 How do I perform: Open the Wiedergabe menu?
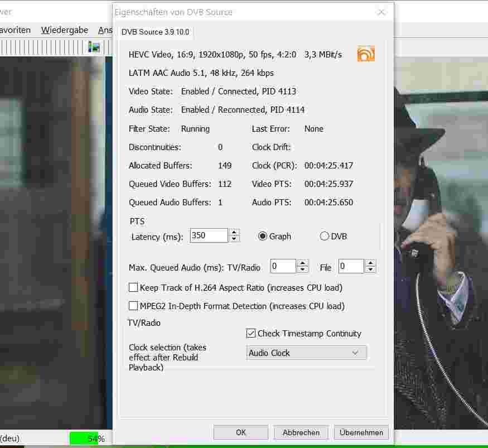coord(65,30)
